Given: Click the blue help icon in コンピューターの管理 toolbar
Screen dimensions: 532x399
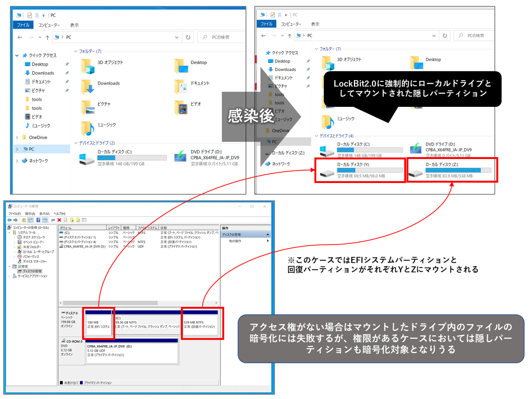Looking at the screenshot, I should click(38, 220).
